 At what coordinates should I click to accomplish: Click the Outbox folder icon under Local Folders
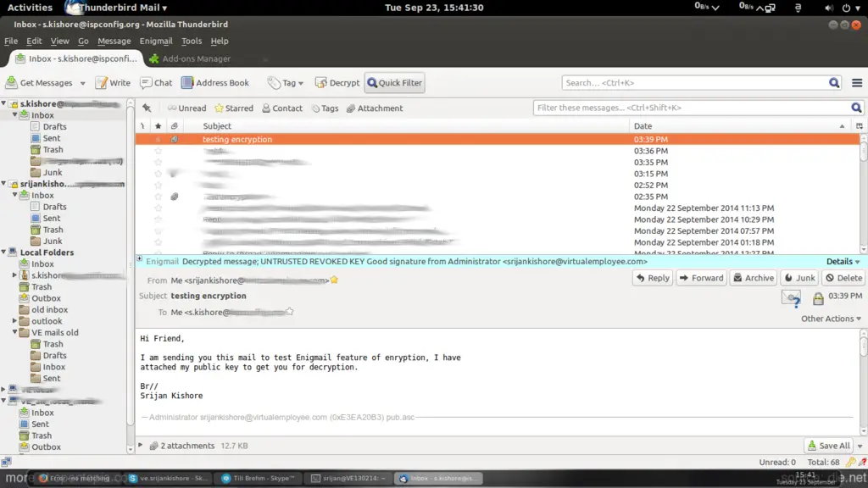pos(24,298)
